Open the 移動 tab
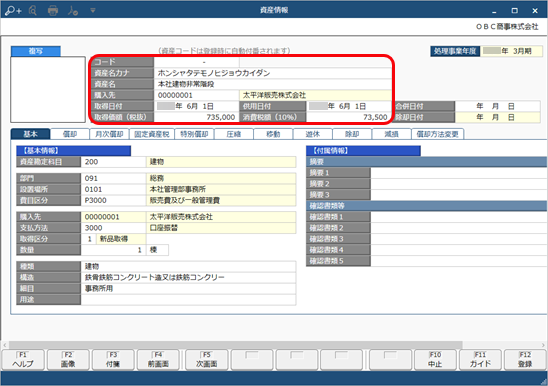This screenshot has height=386, width=548. [273, 134]
